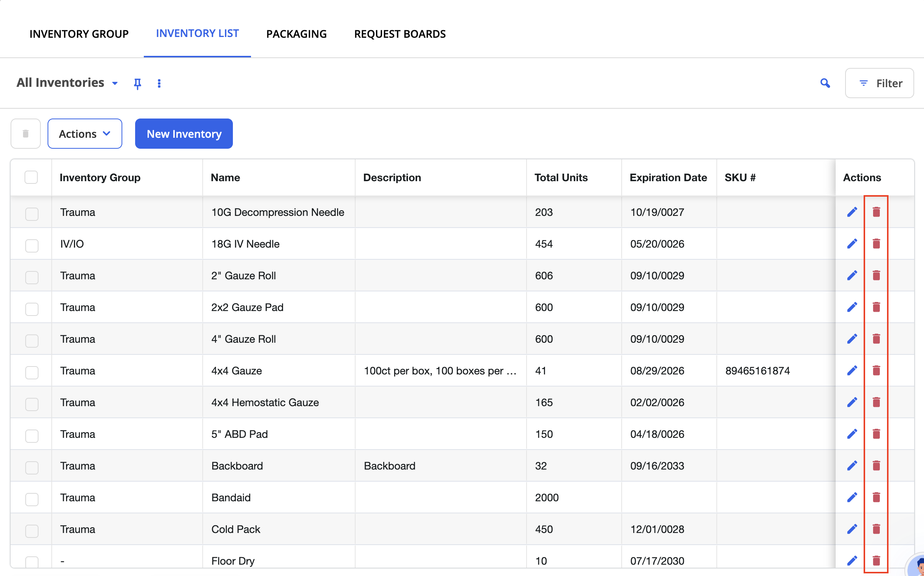Delete the Cold Pack item
The image size is (924, 576).
(876, 529)
